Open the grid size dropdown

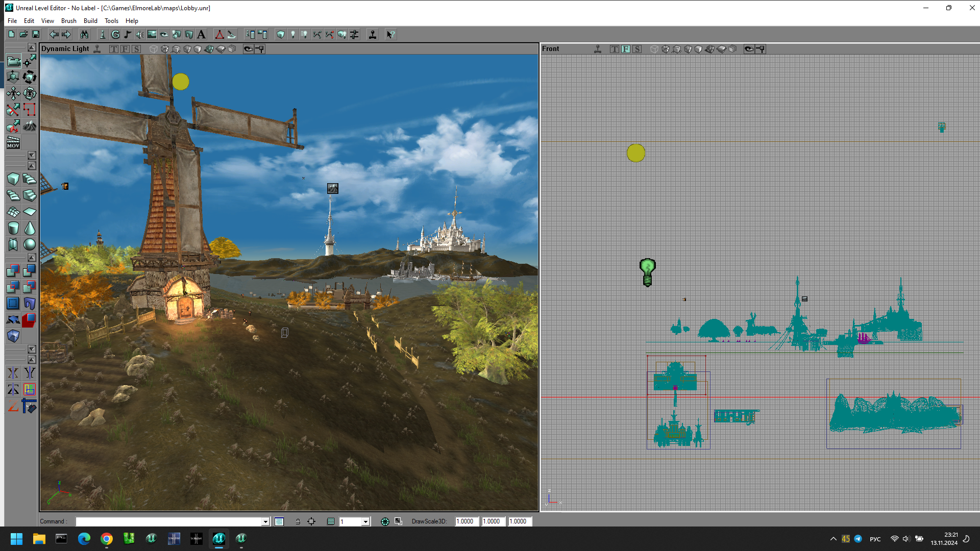pyautogui.click(x=365, y=521)
